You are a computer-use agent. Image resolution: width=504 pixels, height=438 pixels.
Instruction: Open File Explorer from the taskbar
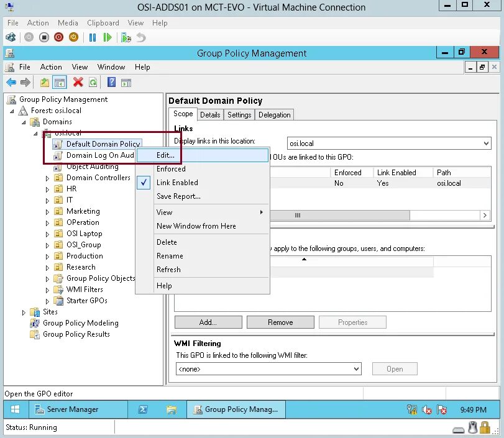172,409
